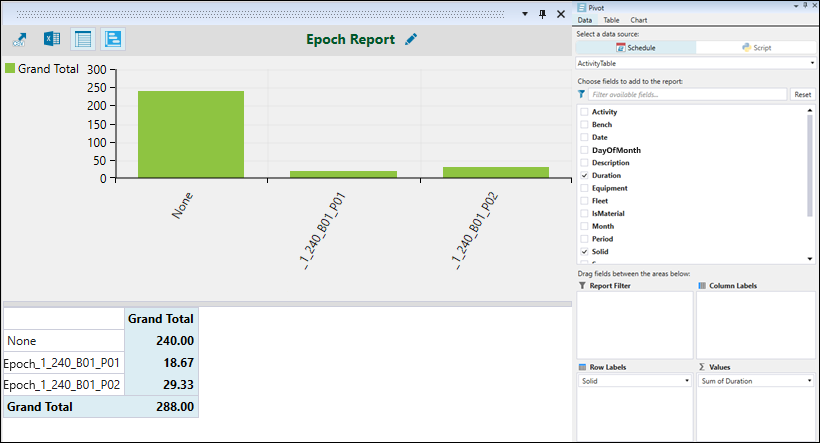Screen dimensions: 820x443
Task: Click the share link icon in toolbar
Action: 19,40
